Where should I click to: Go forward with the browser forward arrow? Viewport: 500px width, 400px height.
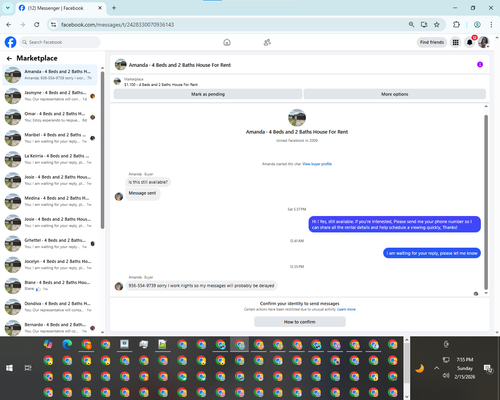pos(23,24)
